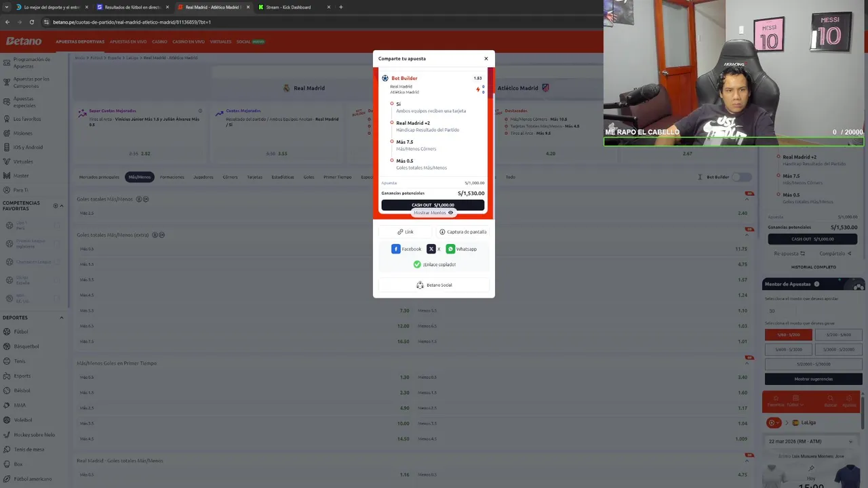Image resolution: width=868 pixels, height=488 pixels.
Task: Open Historial Completo link
Action: coord(813,267)
